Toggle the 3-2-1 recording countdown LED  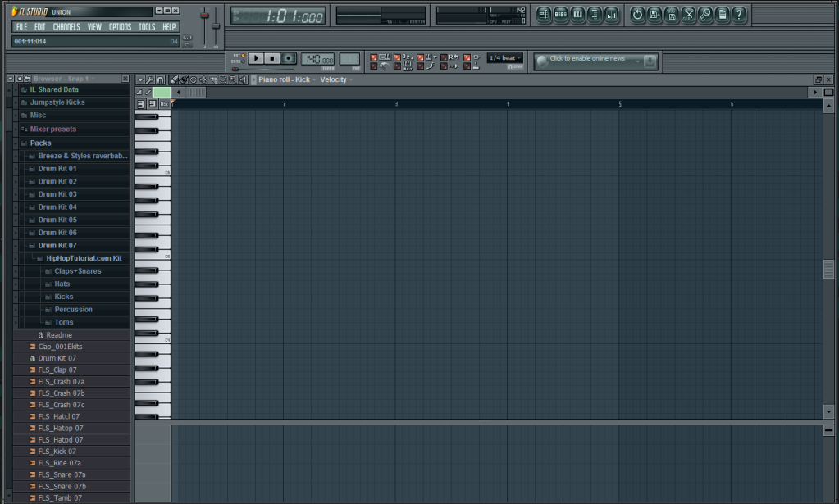click(x=397, y=57)
